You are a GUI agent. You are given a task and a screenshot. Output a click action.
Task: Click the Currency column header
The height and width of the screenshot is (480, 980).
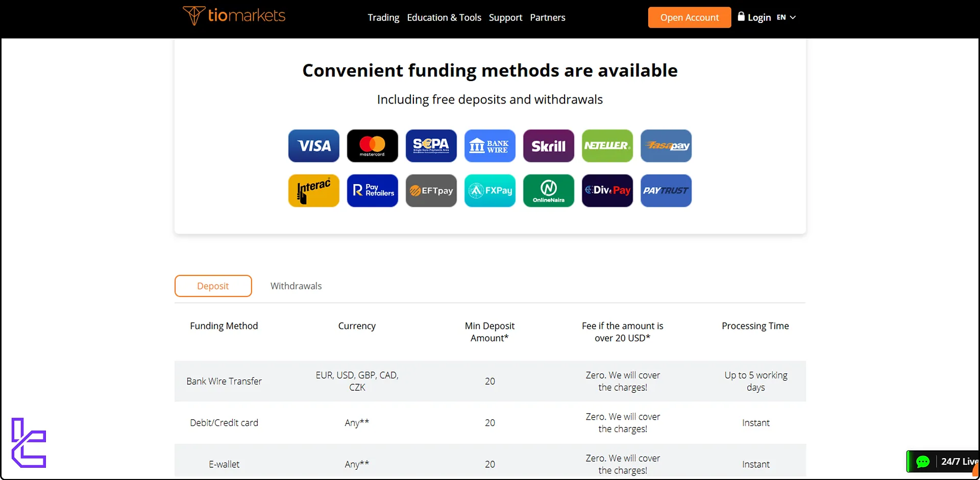point(357,326)
